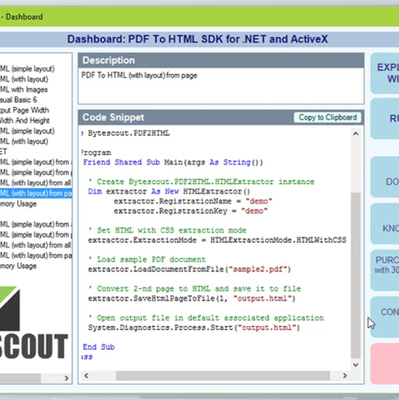Click the "Convert 2-nd page to HTML" comment
The image size is (399, 400).
point(194,289)
